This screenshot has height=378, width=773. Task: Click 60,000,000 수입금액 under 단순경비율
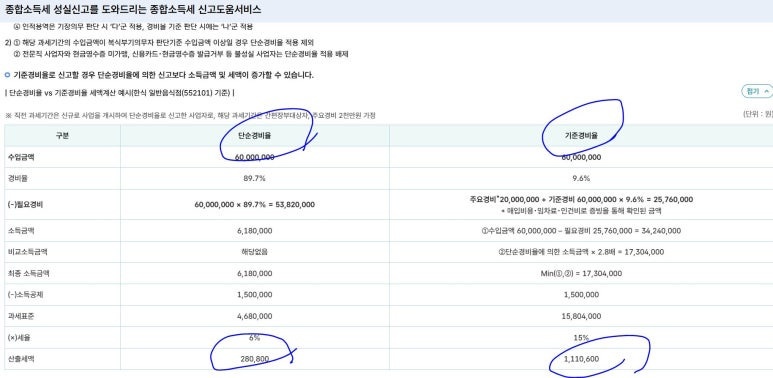[x=254, y=157]
